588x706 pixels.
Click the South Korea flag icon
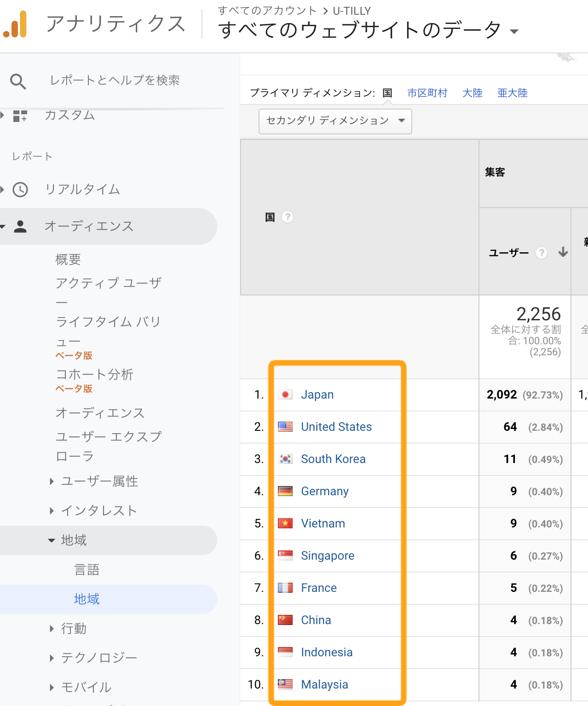(x=285, y=459)
